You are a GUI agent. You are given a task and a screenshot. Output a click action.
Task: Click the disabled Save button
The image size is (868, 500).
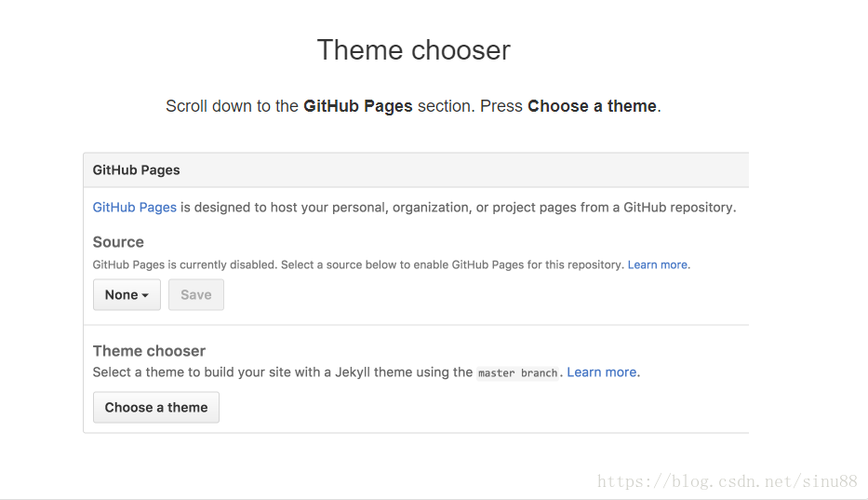click(x=196, y=295)
